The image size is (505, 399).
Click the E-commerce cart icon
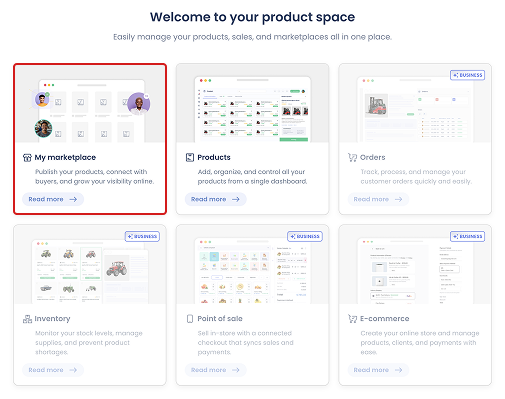click(352, 319)
